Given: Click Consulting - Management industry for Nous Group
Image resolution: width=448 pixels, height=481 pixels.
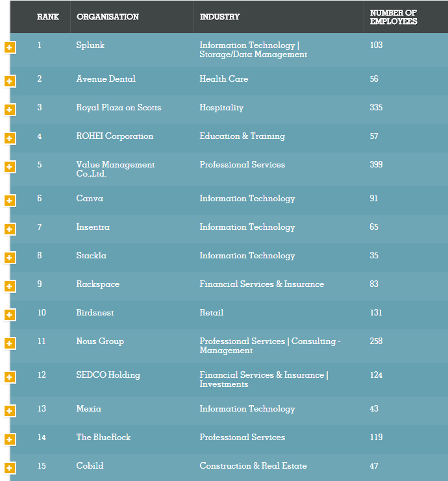Looking at the screenshot, I should pyautogui.click(x=270, y=346).
